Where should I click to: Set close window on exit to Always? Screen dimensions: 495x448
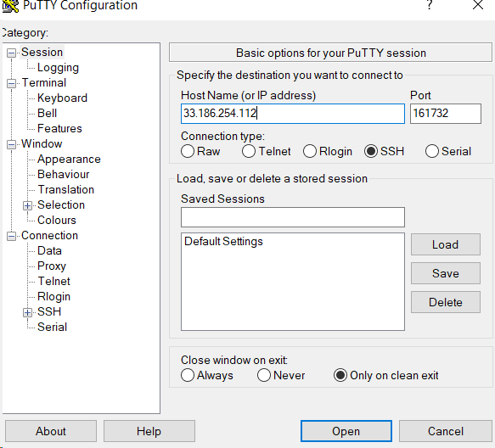(188, 375)
